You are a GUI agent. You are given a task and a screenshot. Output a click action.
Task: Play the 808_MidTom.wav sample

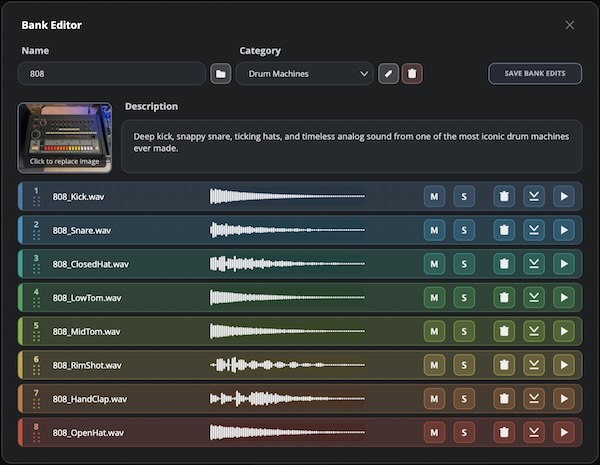coord(564,331)
